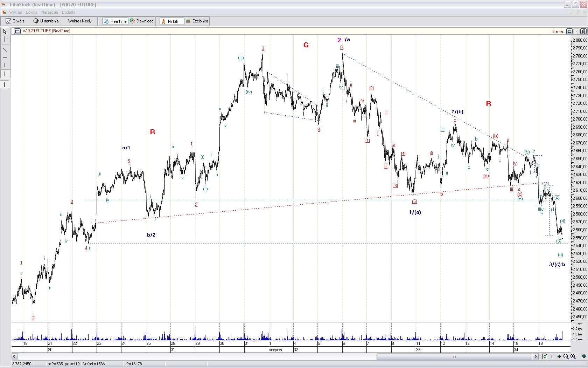Pick the horizontal line drawing tool

point(5,57)
